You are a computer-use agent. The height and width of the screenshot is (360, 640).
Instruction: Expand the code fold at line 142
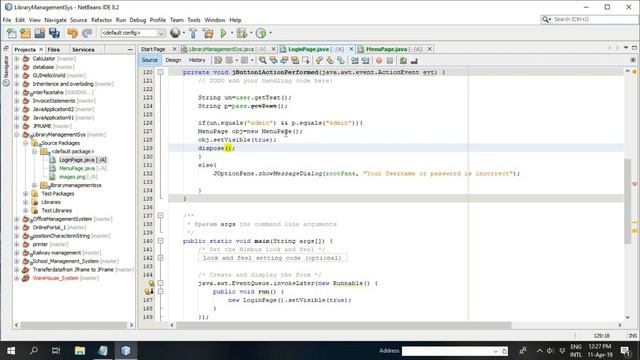[160, 258]
